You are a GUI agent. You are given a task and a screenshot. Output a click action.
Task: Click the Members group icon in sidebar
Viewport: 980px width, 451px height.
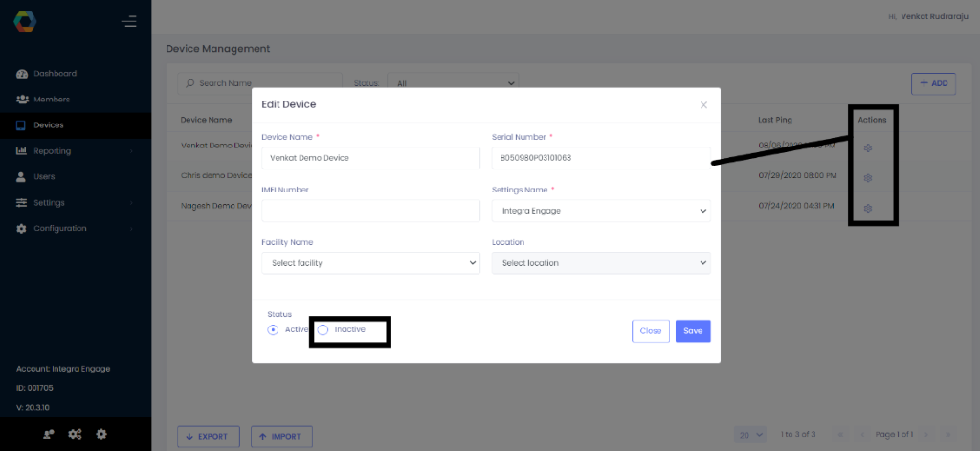22,100
